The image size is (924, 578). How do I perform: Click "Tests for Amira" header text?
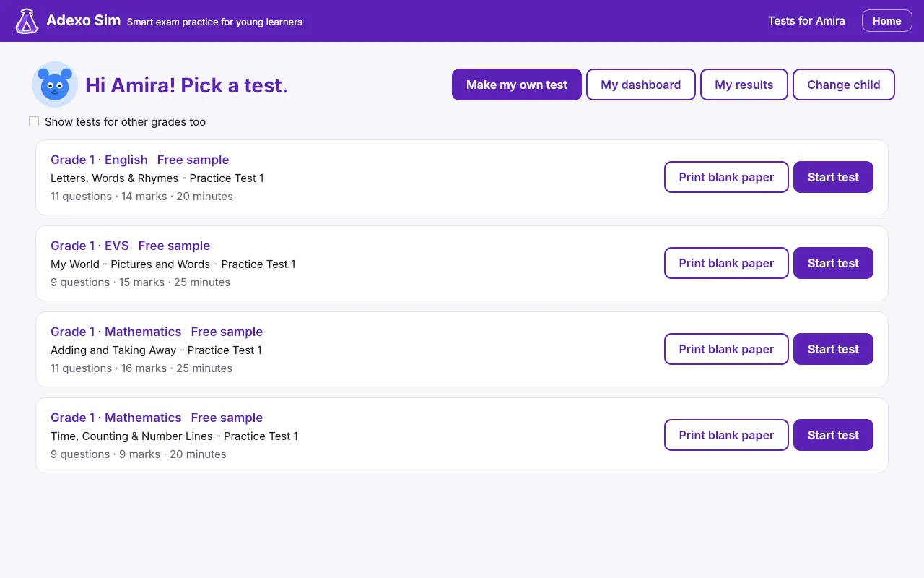[x=806, y=21]
